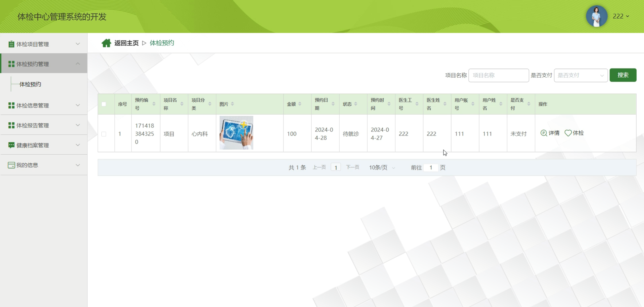Click the sort arrows on 金额 column
Viewport: 644px width, 307px height.
[x=300, y=104]
